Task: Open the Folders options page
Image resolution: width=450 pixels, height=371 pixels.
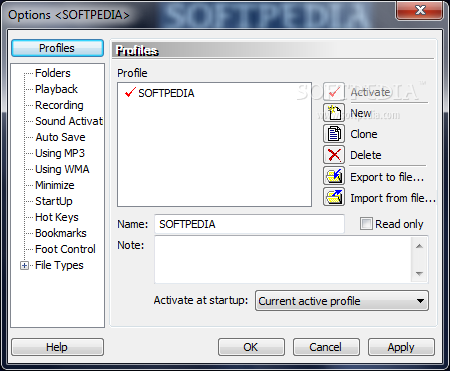Action: click(x=53, y=73)
